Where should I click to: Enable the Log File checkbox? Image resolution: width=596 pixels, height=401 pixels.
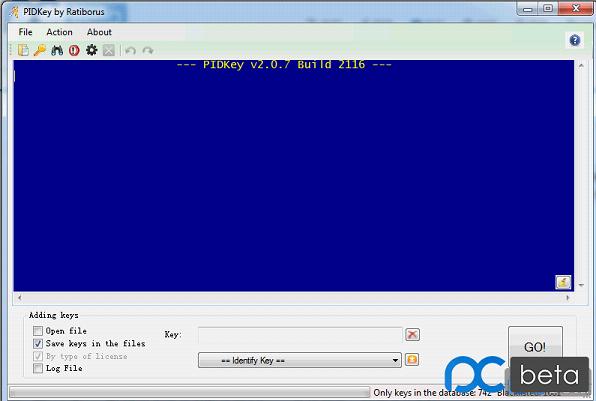pyautogui.click(x=38, y=368)
